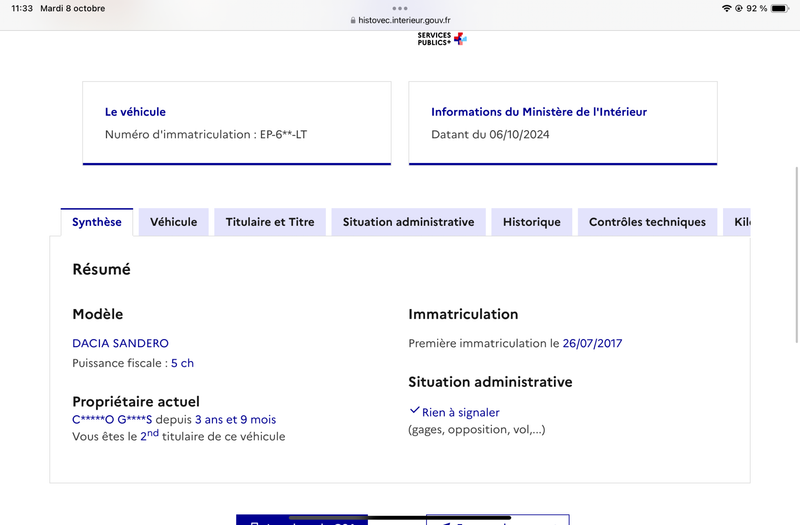The width and height of the screenshot is (800, 525).
Task: Tap the battery indicator icon
Action: (x=780, y=8)
